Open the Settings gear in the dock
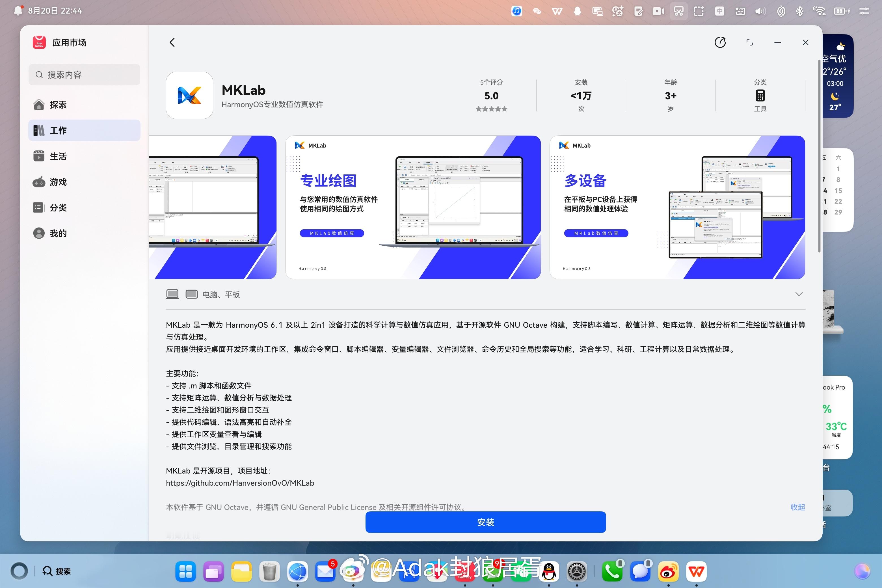This screenshot has width=882, height=588. tap(577, 572)
